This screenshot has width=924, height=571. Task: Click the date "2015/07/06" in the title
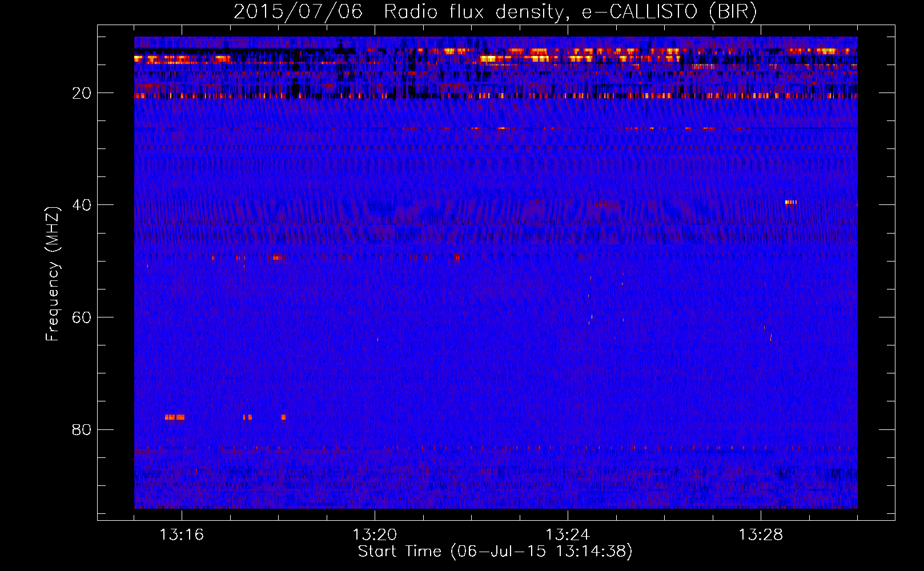tap(298, 12)
